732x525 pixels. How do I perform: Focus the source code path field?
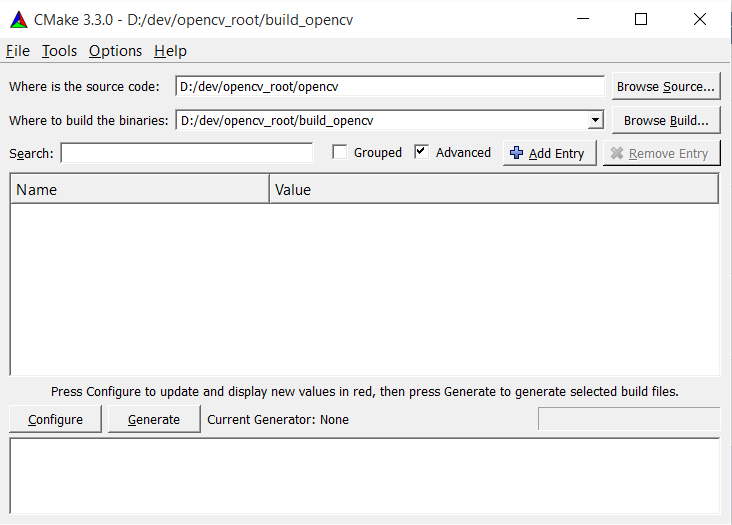pos(390,86)
